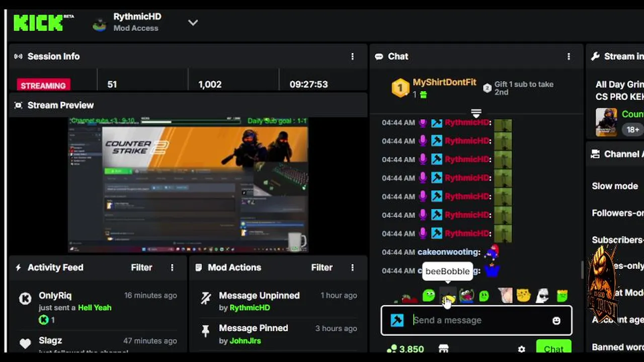Click the chat scrollbar thumb
Image resolution: width=644 pixels, height=362 pixels.
(x=582, y=270)
